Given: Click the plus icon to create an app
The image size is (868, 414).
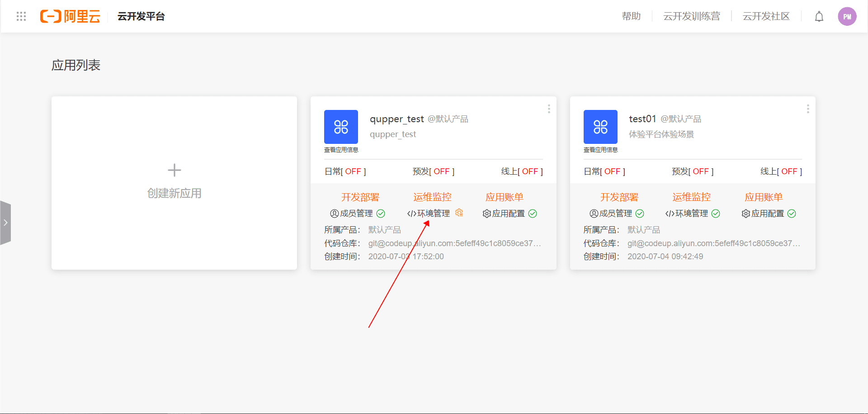Looking at the screenshot, I should pyautogui.click(x=174, y=170).
